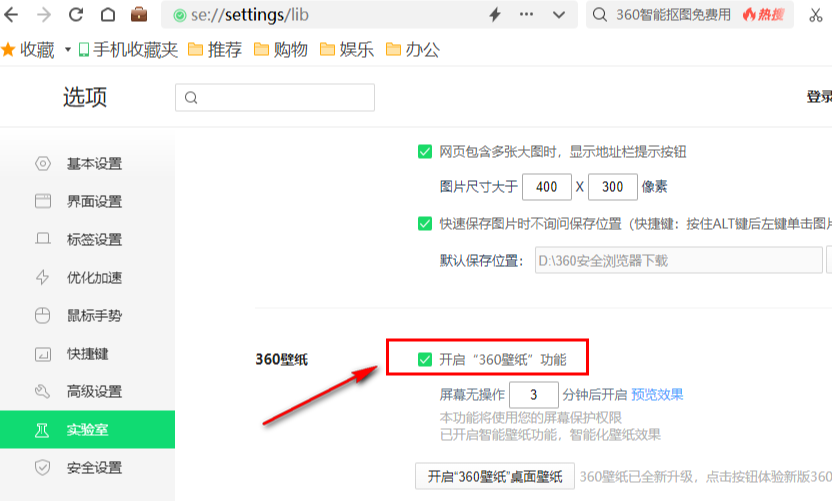
Task: Click the green site security icon
Action: 180,16
